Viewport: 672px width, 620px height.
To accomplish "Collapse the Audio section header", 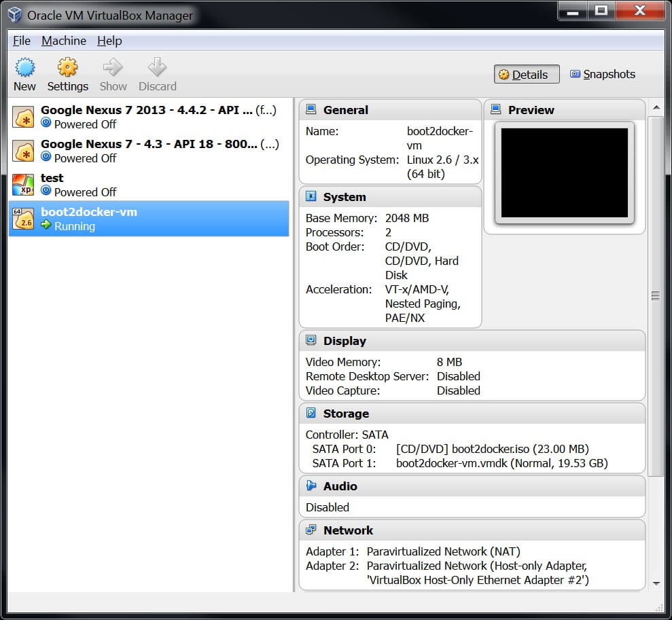I will pyautogui.click(x=472, y=486).
